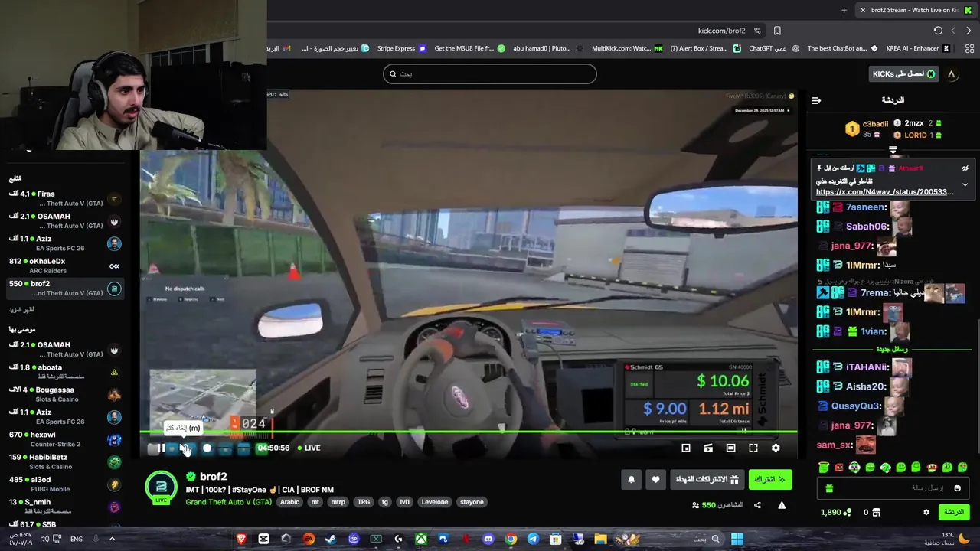Adjust the volume slider knob
The image size is (980, 551).
[x=207, y=448]
